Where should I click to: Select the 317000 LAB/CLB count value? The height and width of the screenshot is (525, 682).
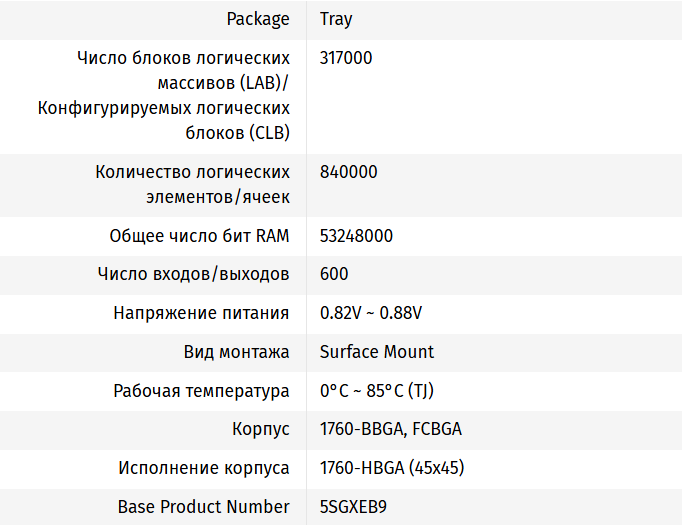pyautogui.click(x=346, y=58)
